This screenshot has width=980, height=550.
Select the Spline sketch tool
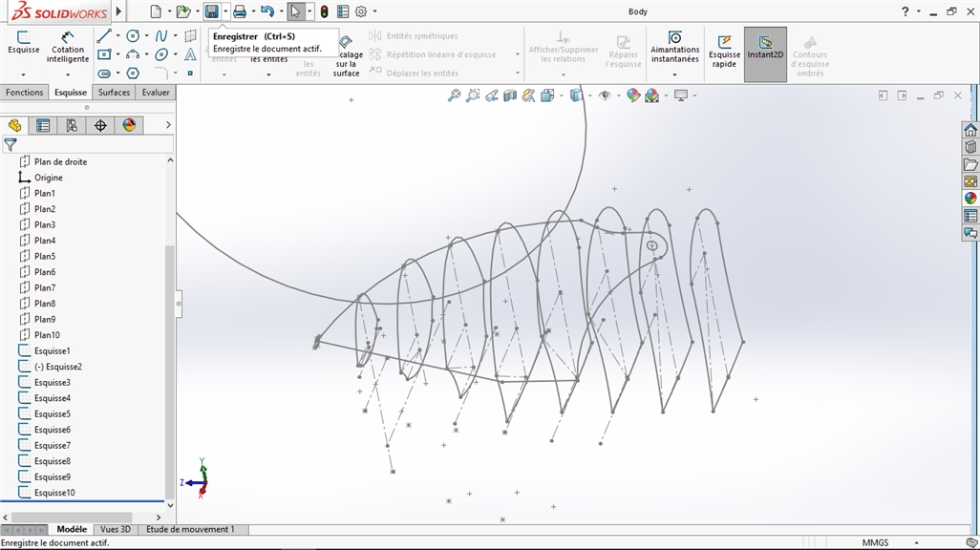pos(161,35)
